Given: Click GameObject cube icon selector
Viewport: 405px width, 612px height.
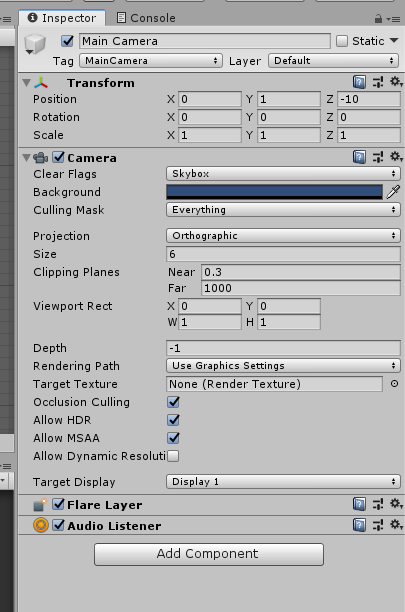Looking at the screenshot, I should (x=35, y=44).
